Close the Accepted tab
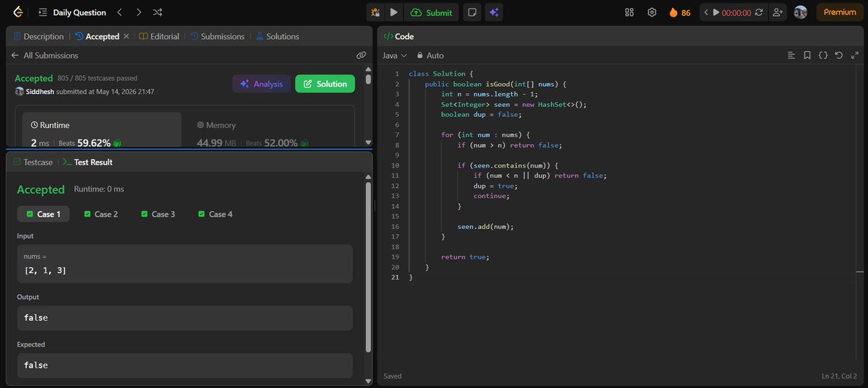 click(127, 36)
